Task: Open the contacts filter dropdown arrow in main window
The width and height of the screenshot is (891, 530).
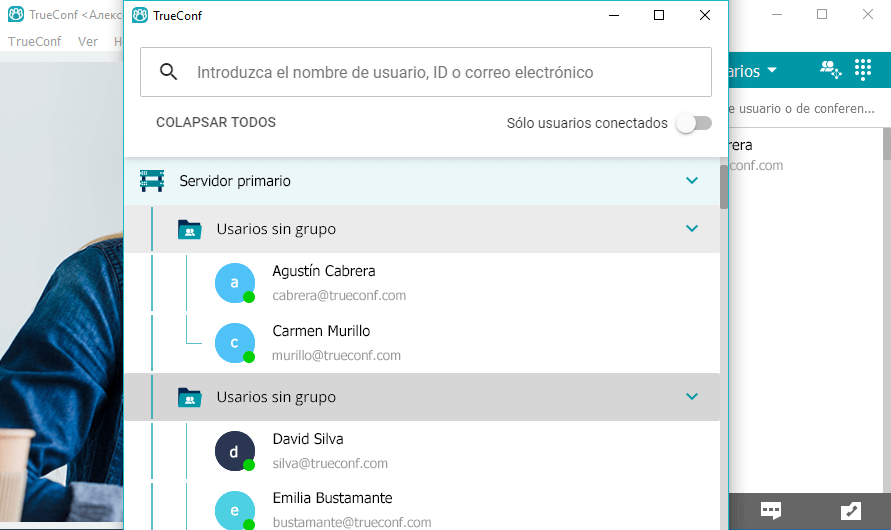Action: (772, 70)
